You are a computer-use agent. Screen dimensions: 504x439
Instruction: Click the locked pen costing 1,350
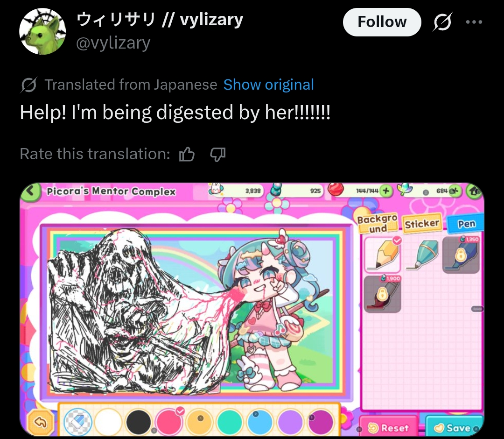461,255
